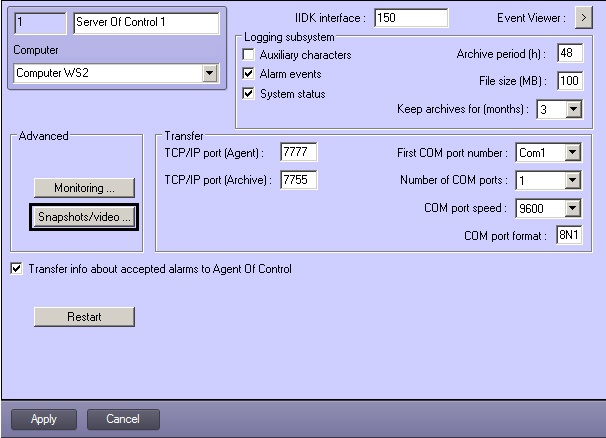Image resolution: width=606 pixels, height=438 pixels.
Task: Open Event Viewer arrow button
Action: pyautogui.click(x=583, y=17)
